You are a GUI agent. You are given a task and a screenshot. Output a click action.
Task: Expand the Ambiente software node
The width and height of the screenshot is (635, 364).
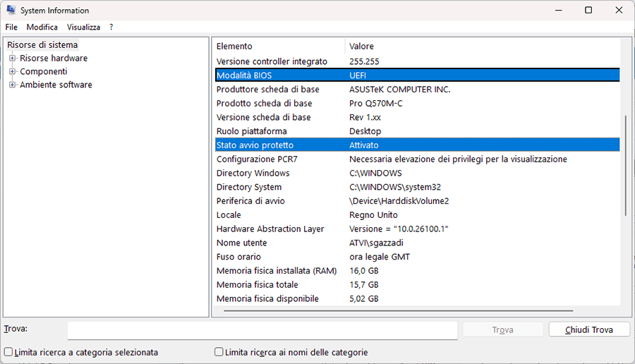click(12, 85)
